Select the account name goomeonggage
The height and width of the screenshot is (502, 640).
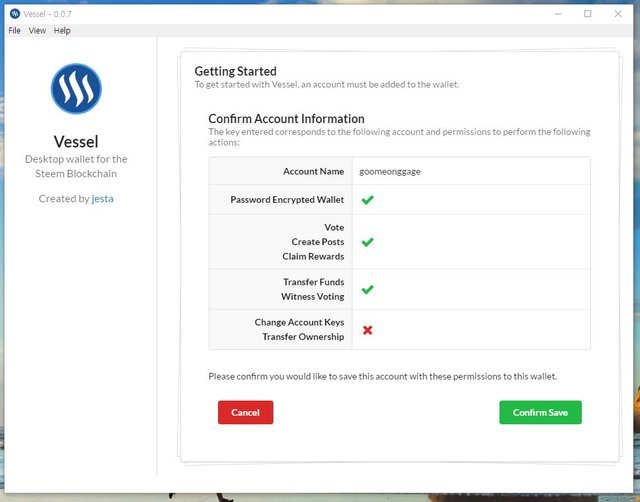[390, 171]
